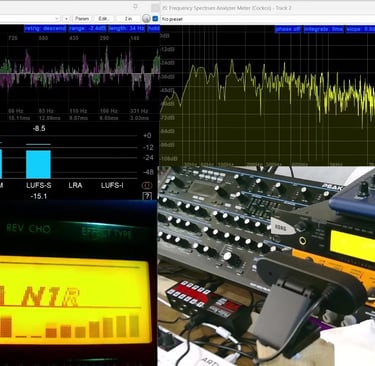Click the 'range: -2.4dB' setting
This screenshot has width=375, height=366.
[x=87, y=28]
